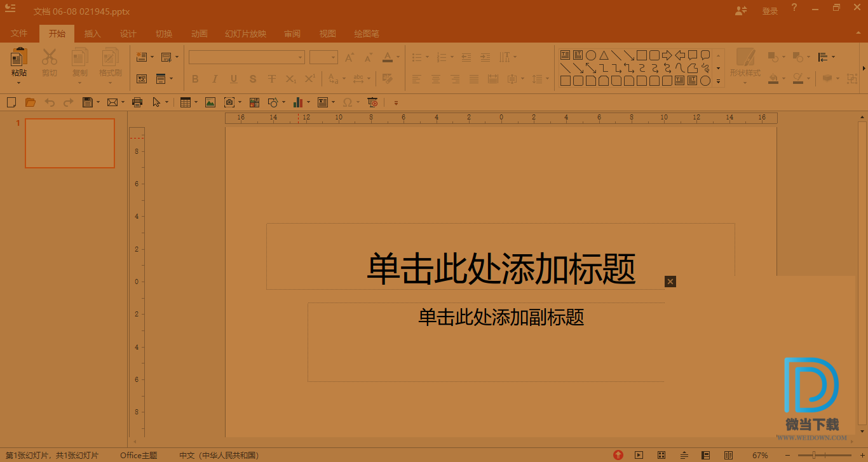Click the language 中文(中华人民共和国) status entry
868x462 pixels.
(219, 455)
